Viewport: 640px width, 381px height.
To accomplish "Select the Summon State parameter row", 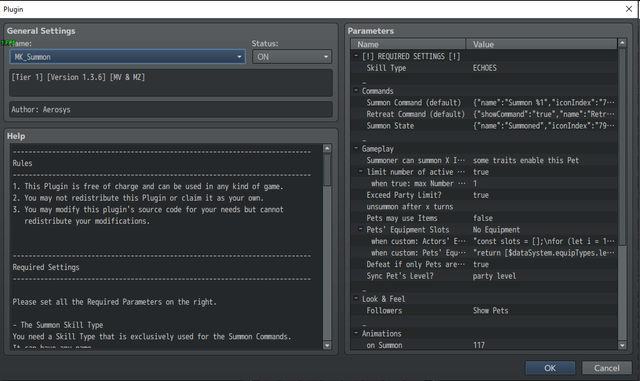I will click(484, 126).
